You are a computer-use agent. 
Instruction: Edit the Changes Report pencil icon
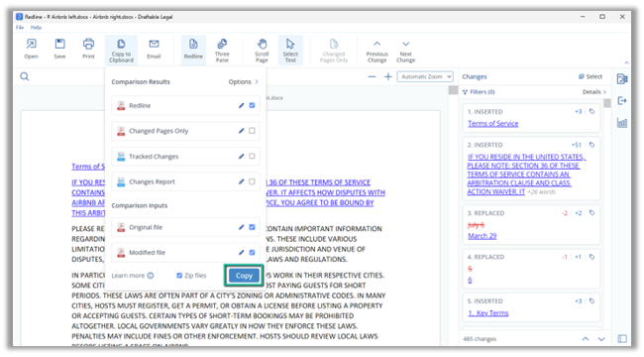241,181
